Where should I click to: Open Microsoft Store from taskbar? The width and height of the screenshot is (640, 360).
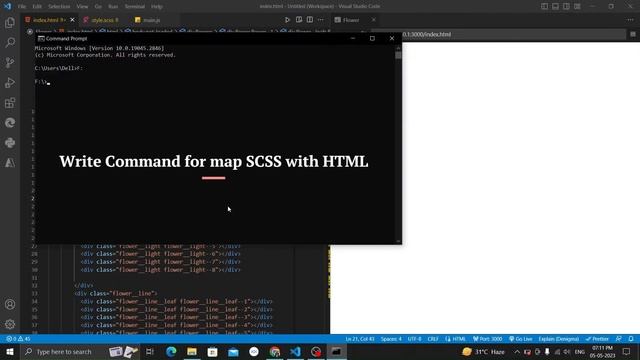tap(213, 351)
